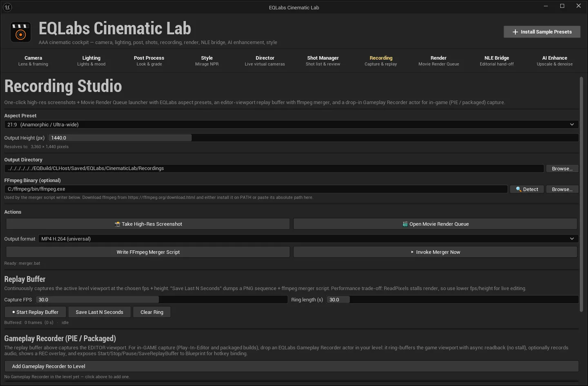Open the Director live virtual cameras tab
This screenshot has height=386, width=588.
[265, 61]
